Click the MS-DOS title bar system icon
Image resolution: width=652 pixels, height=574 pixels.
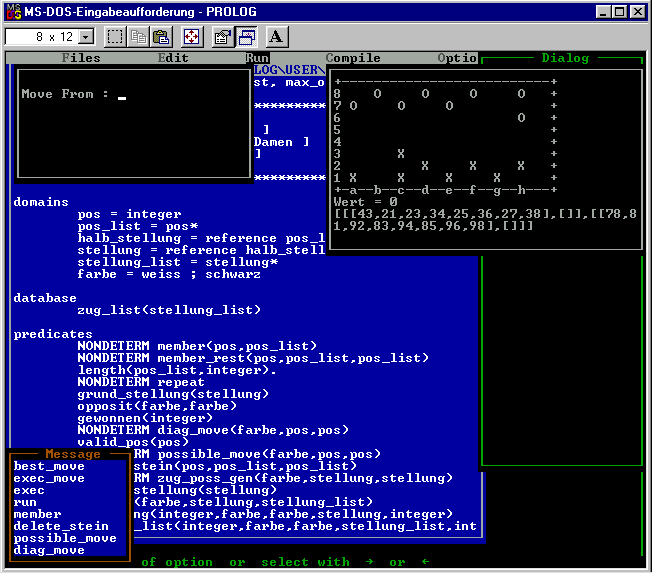coord(12,11)
